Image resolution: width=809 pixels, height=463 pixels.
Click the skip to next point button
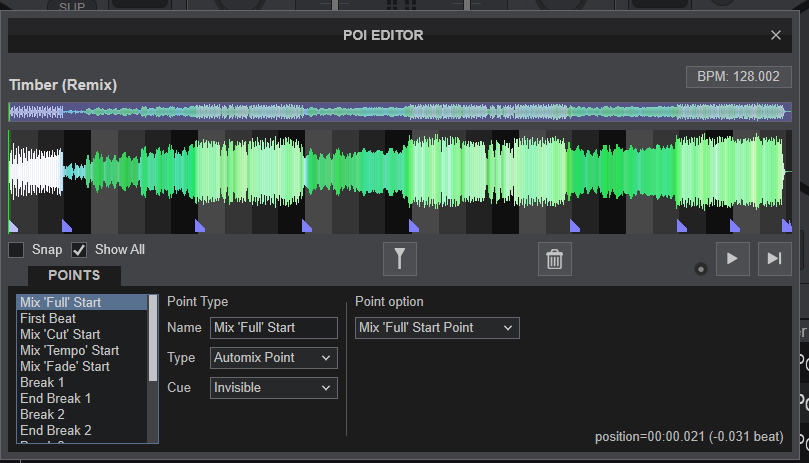pyautogui.click(x=774, y=258)
